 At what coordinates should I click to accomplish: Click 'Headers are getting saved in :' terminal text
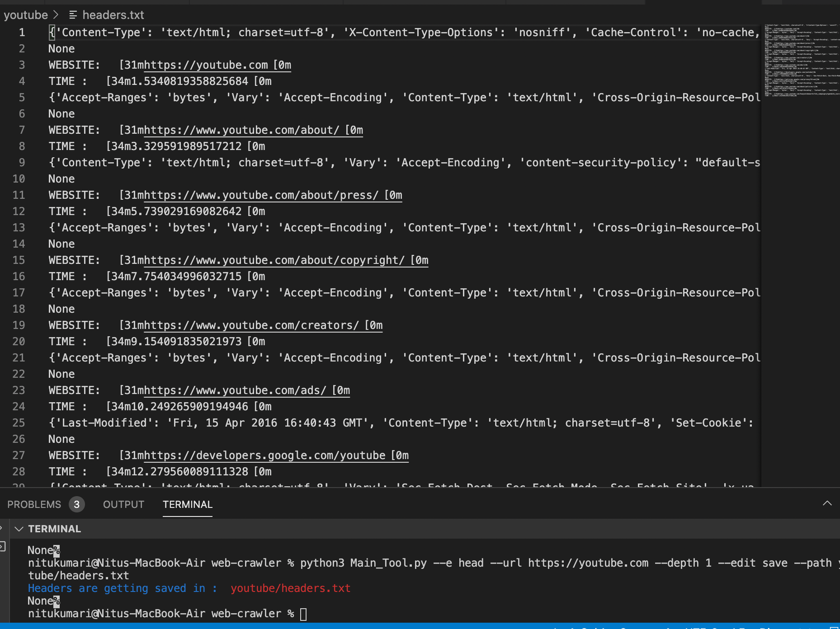(123, 588)
